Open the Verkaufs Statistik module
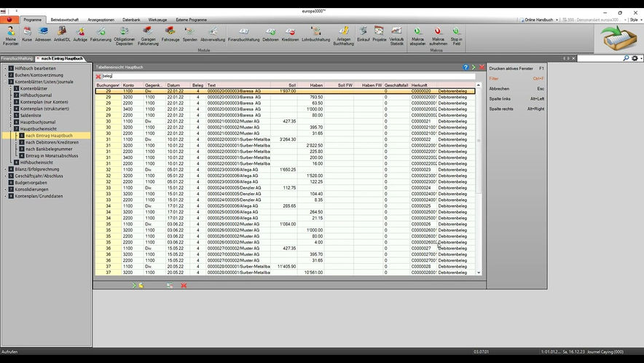 396,35
